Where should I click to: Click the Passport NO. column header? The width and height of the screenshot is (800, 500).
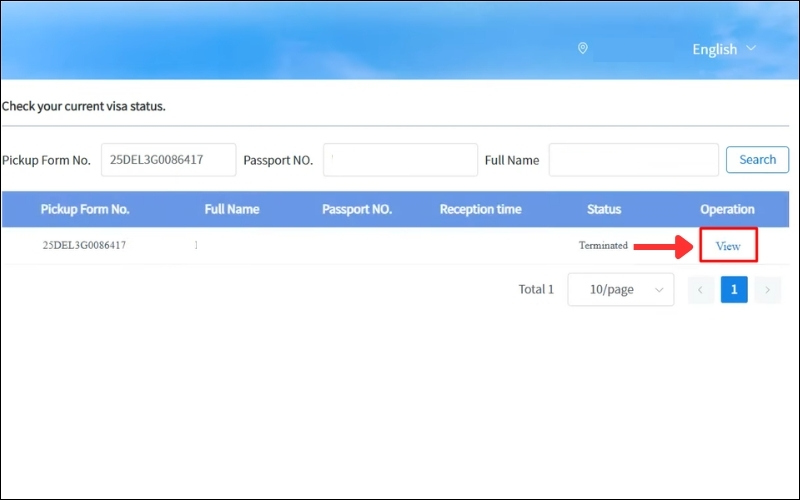click(357, 209)
